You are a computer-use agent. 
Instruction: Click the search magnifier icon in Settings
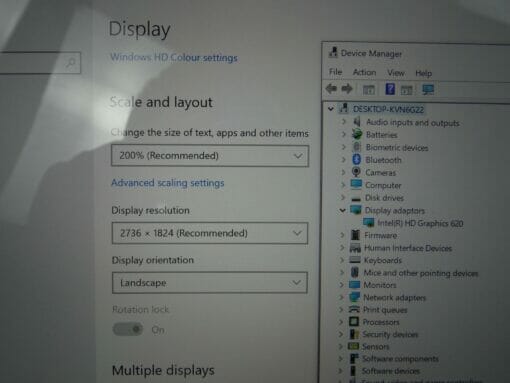(x=70, y=62)
